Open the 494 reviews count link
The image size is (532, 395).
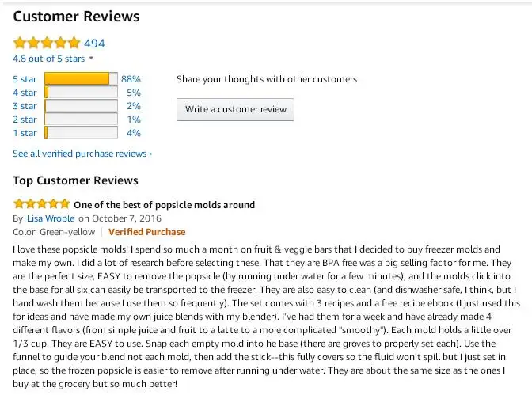point(94,43)
